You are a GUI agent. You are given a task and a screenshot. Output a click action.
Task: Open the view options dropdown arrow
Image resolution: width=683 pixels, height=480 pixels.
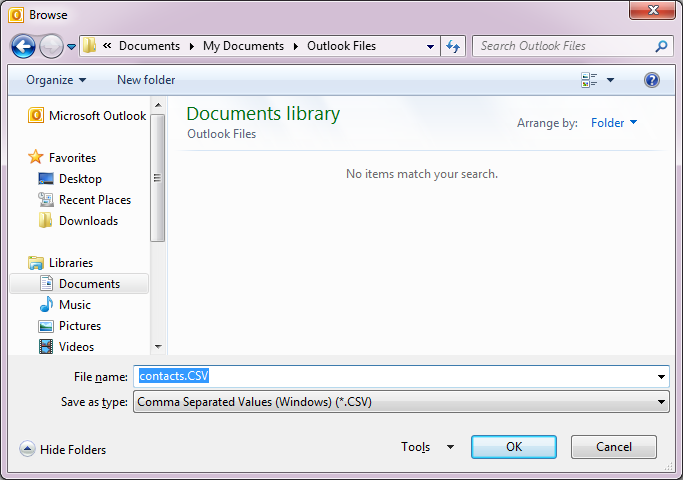(610, 80)
